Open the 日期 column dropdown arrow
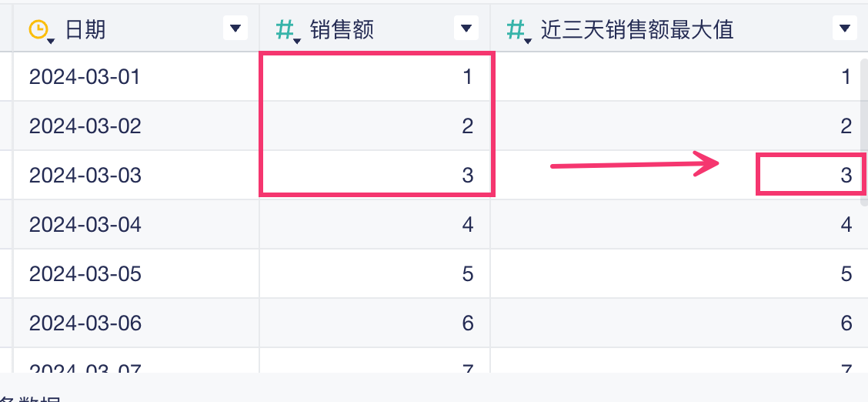Image resolution: width=868 pixels, height=402 pixels. click(235, 29)
